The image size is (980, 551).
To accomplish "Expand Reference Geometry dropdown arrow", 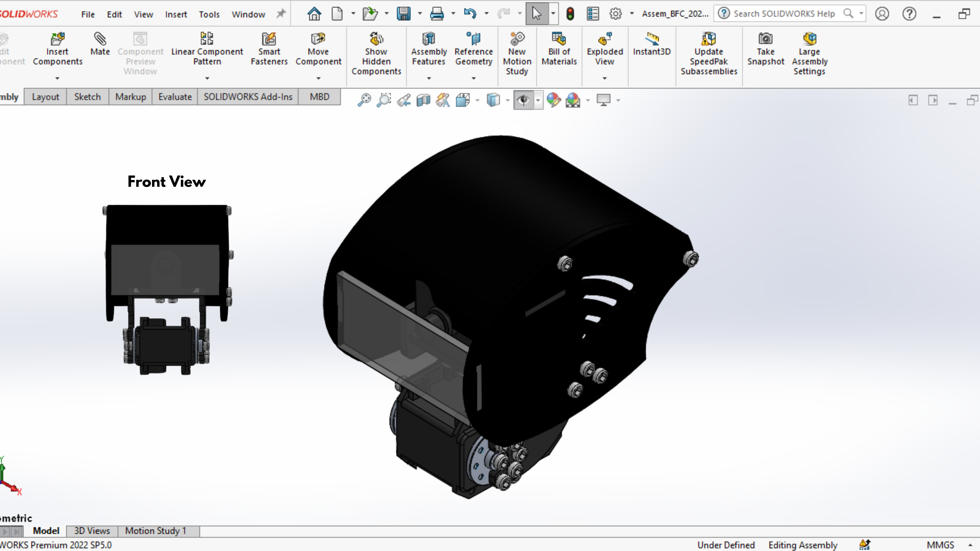I will (x=474, y=78).
